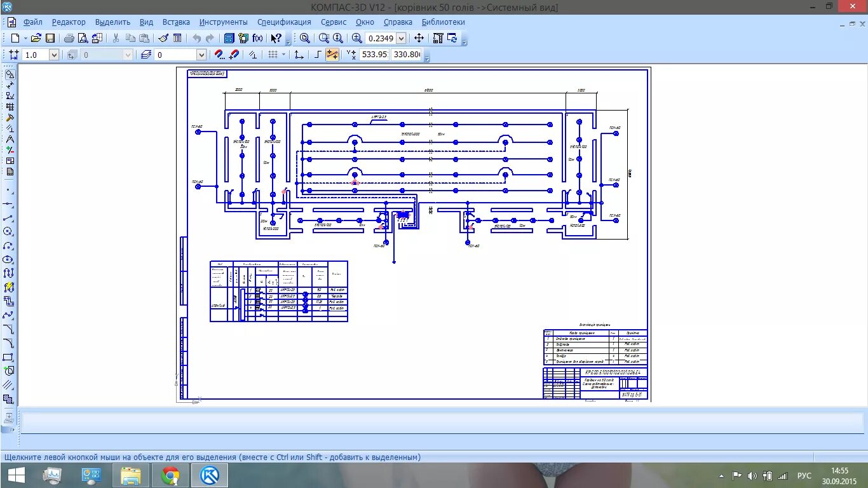Redo the undone action
Viewport: 868px width, 488px height.
[210, 38]
